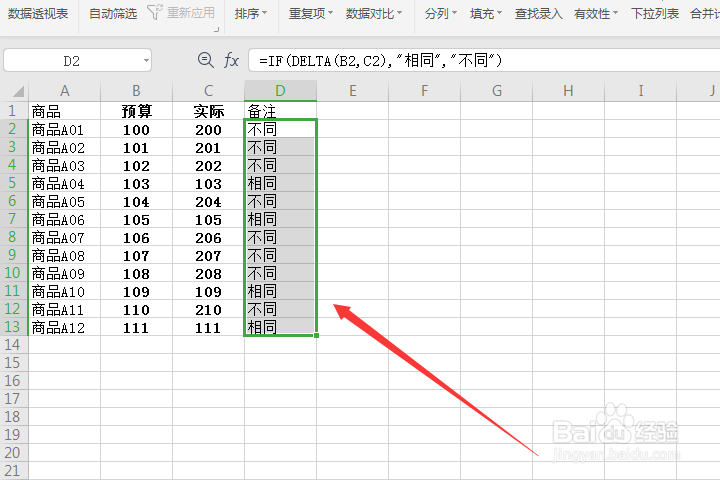720x480 pixels.
Task: Click the 自动筛选 auto filter button
Action: (x=113, y=14)
